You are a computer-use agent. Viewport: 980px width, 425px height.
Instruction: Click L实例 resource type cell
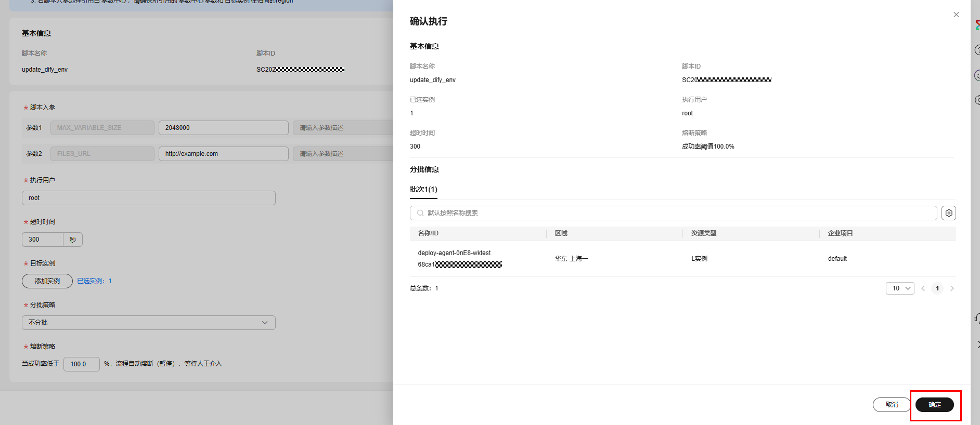(x=699, y=259)
